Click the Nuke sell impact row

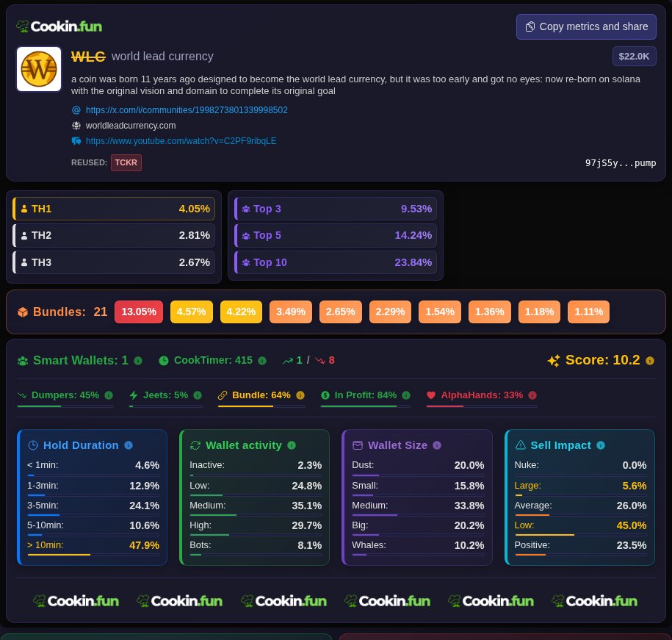point(580,467)
